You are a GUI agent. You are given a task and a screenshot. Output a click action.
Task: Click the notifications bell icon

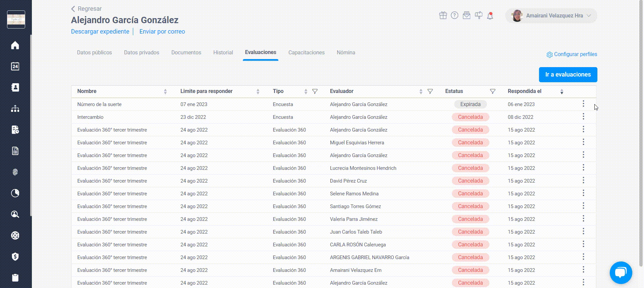coord(490,16)
